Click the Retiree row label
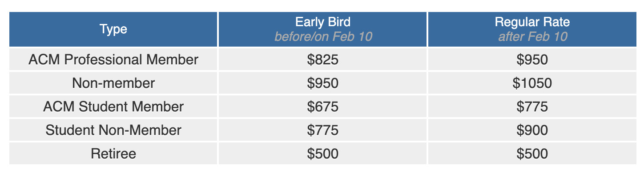Screen dimensions: 644x174 tap(113, 154)
